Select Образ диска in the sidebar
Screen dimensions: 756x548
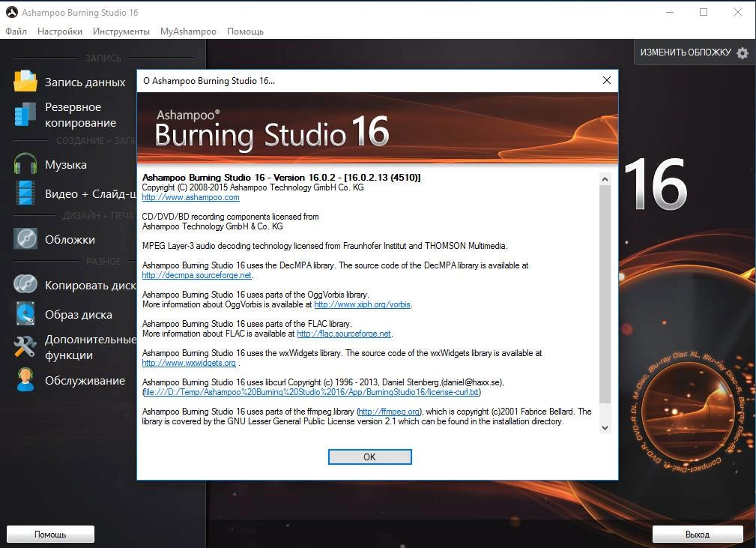(x=79, y=315)
